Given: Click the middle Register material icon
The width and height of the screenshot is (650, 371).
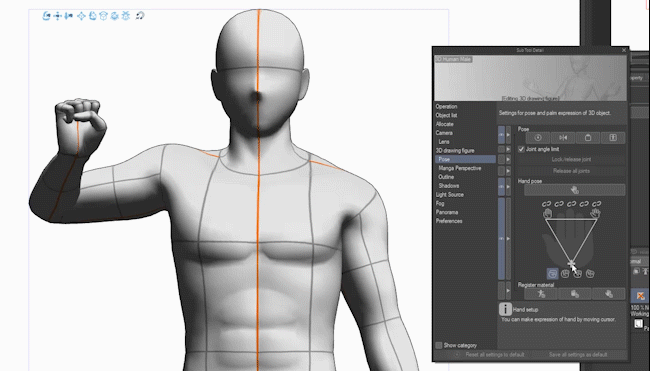Looking at the screenshot, I should 575,294.
